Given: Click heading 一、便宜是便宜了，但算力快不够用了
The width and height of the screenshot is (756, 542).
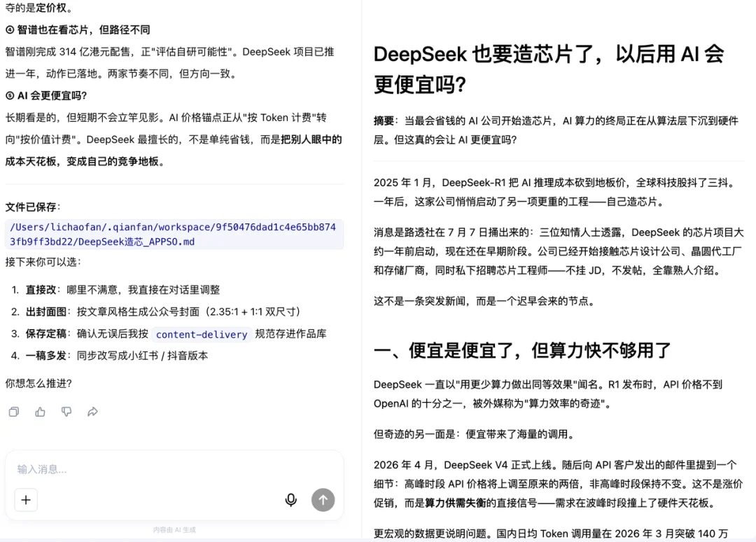Looking at the screenshot, I should [522, 351].
